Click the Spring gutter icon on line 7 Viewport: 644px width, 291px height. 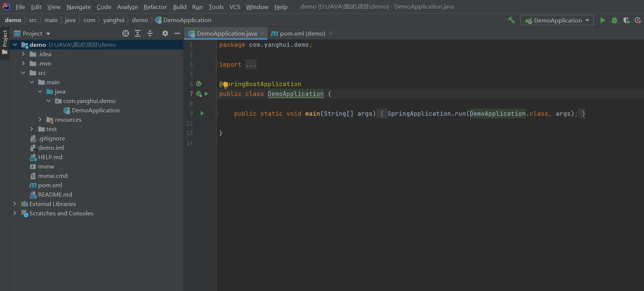199,94
